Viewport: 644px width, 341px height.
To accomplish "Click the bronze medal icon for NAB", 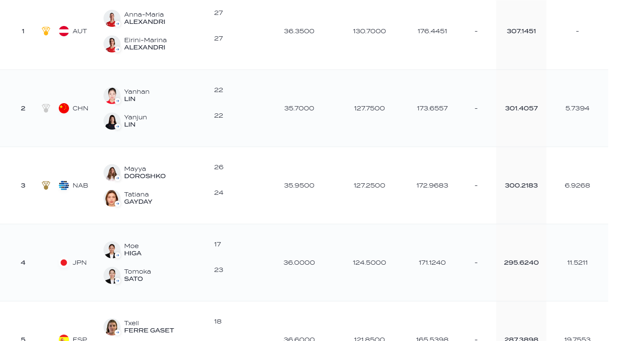I will click(x=46, y=185).
